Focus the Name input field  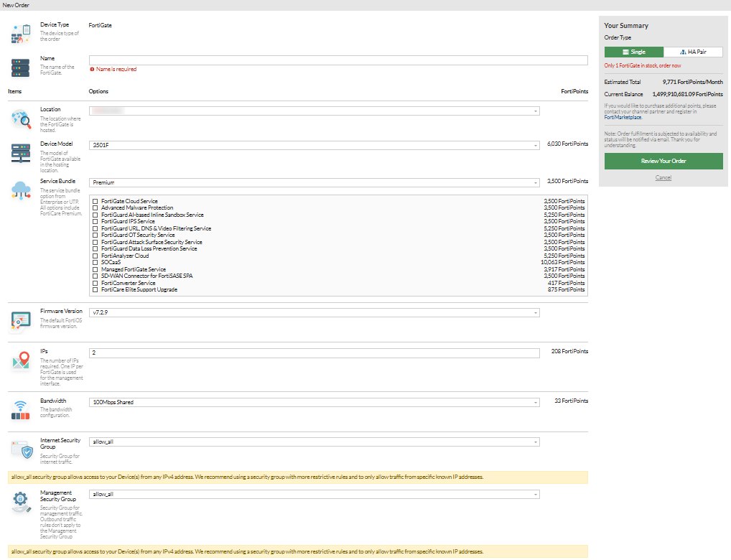click(x=338, y=60)
